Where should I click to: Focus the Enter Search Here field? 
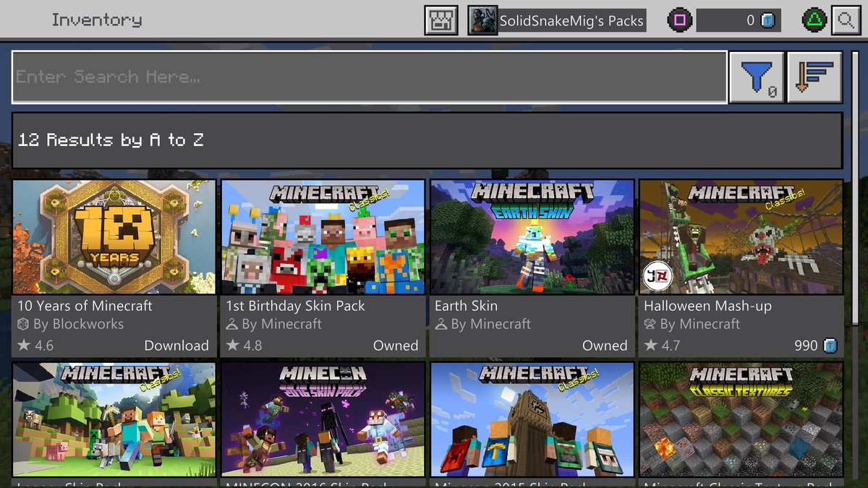coord(370,77)
